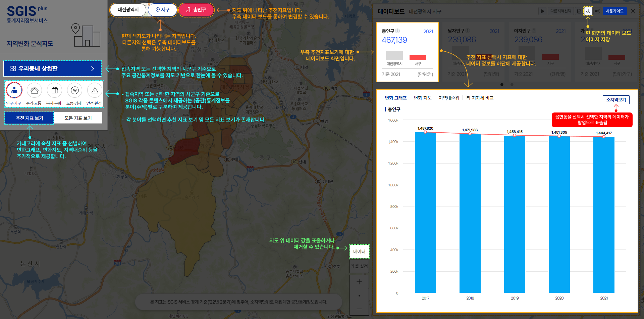Switch to 추천 지표 보기

tap(30, 118)
